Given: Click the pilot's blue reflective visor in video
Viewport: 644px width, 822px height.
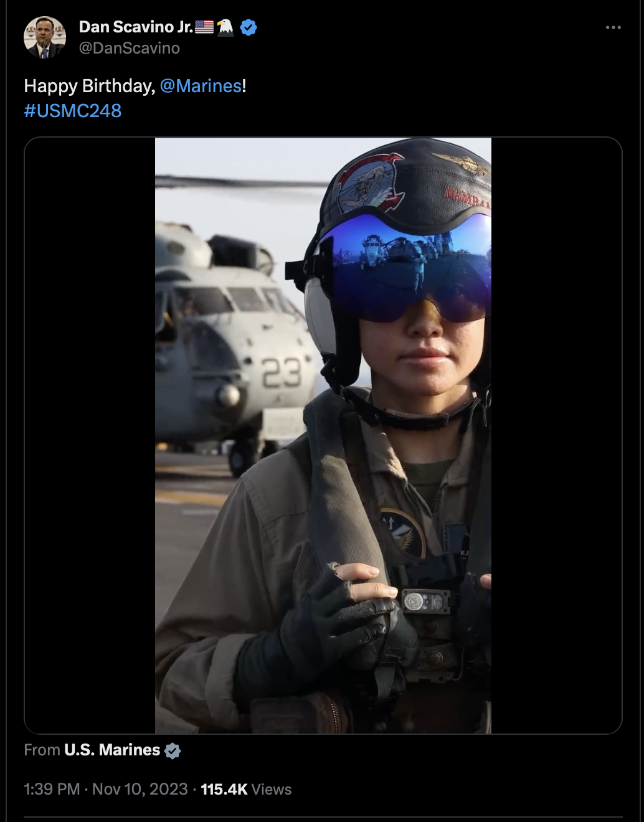Looking at the screenshot, I should click(408, 268).
